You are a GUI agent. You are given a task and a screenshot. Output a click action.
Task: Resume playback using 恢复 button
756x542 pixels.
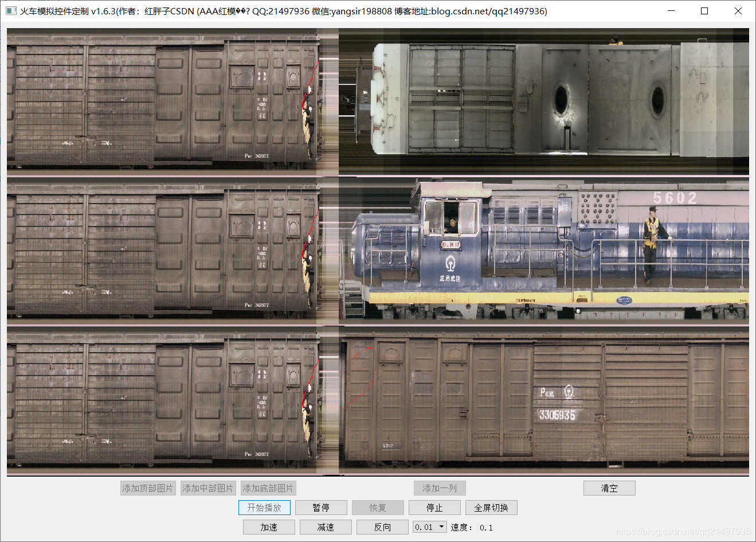378,508
